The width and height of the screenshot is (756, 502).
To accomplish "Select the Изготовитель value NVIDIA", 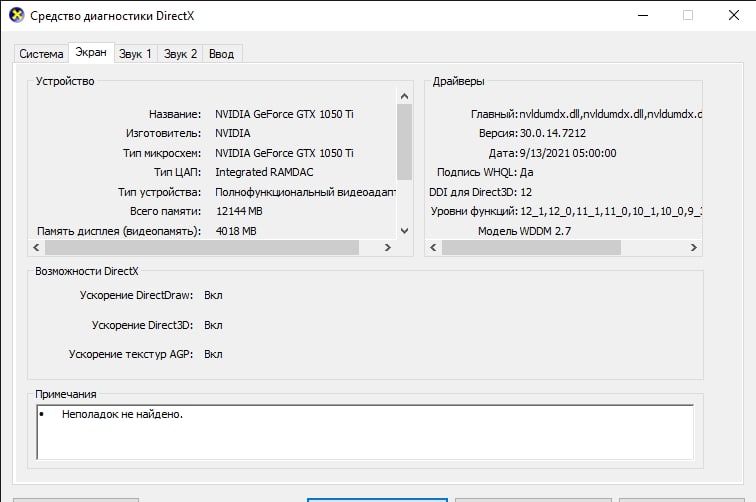I will coord(232,133).
